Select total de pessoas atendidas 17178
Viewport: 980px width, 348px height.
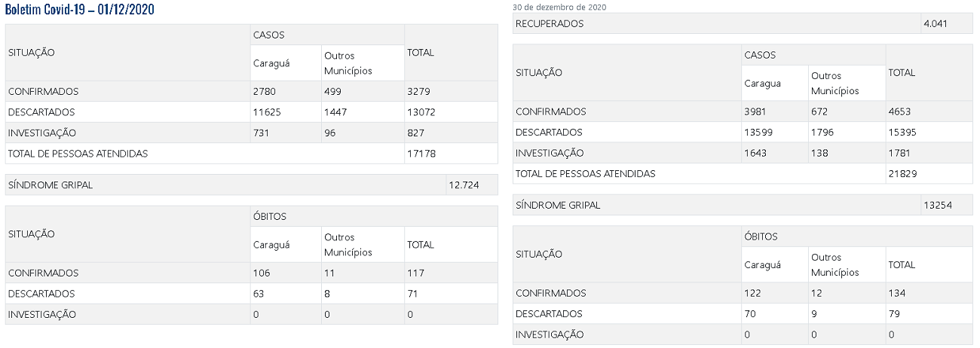[x=421, y=154]
